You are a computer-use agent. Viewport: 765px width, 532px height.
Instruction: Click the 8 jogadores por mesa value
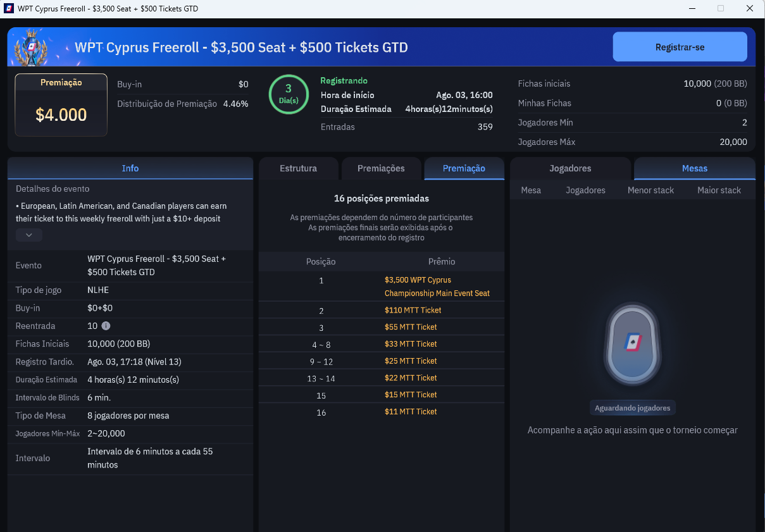(128, 416)
